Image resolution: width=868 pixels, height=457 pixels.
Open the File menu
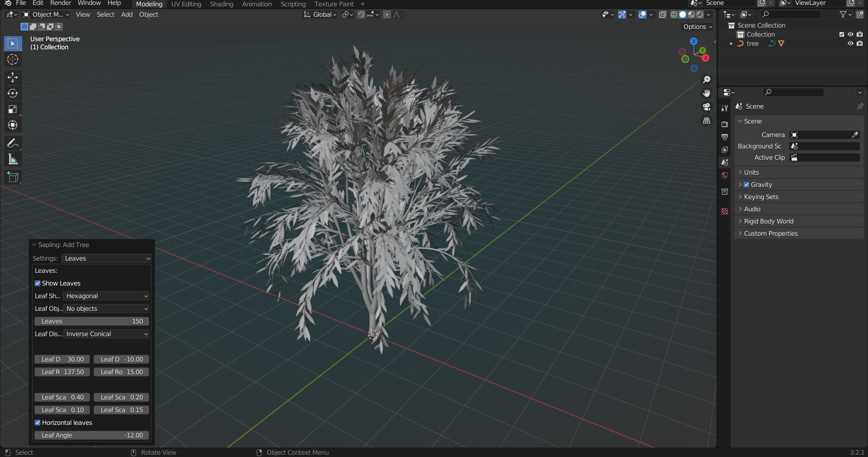tap(21, 3)
